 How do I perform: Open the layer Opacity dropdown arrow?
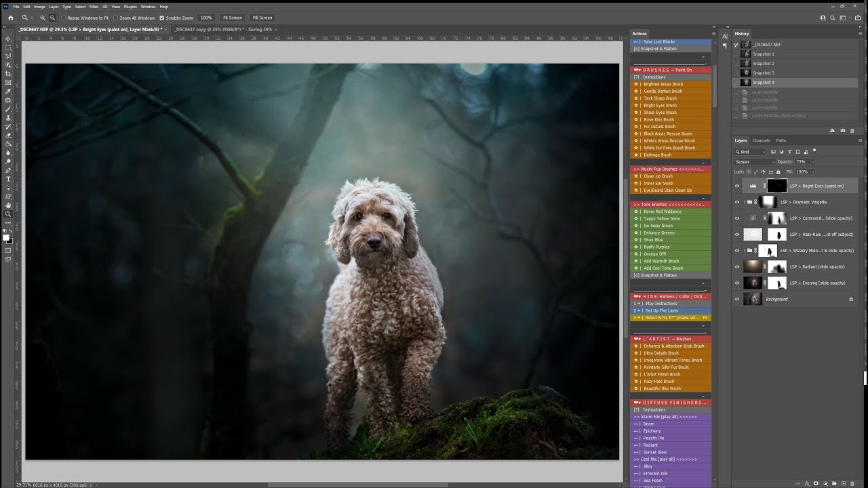pyautogui.click(x=813, y=162)
